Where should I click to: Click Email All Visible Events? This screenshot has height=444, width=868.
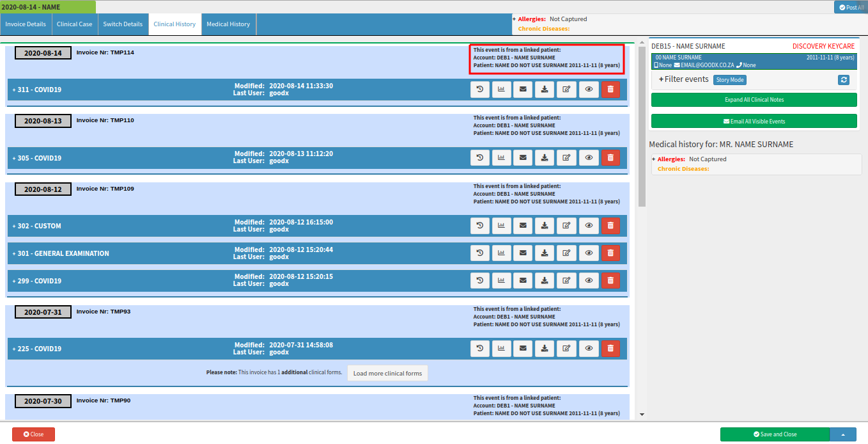pyautogui.click(x=754, y=121)
